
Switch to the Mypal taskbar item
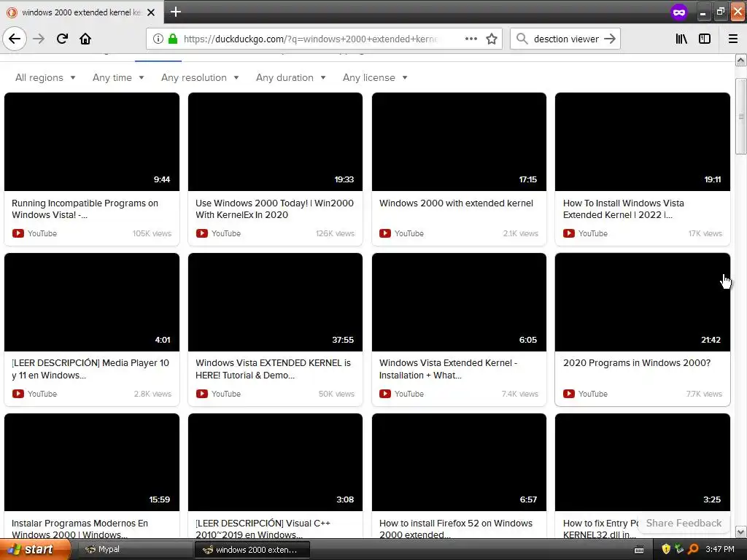coord(135,550)
